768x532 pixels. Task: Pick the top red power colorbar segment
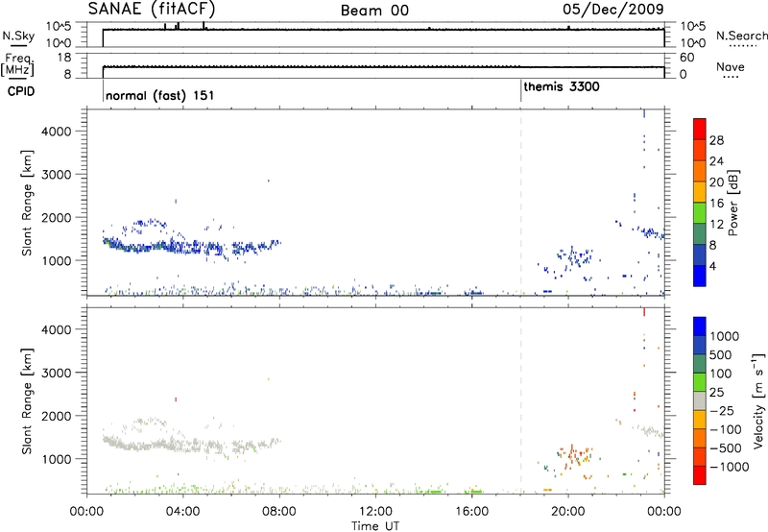pos(700,129)
